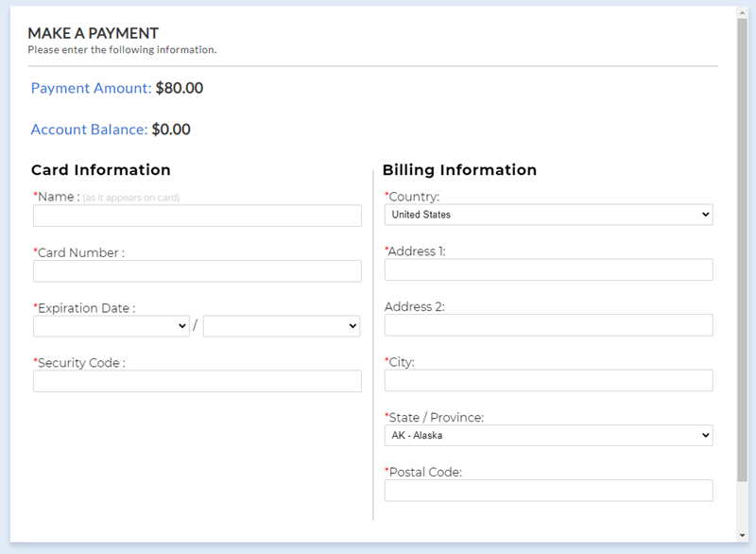Open the expiration month dropdown
The width and height of the screenshot is (756, 554).
click(112, 326)
